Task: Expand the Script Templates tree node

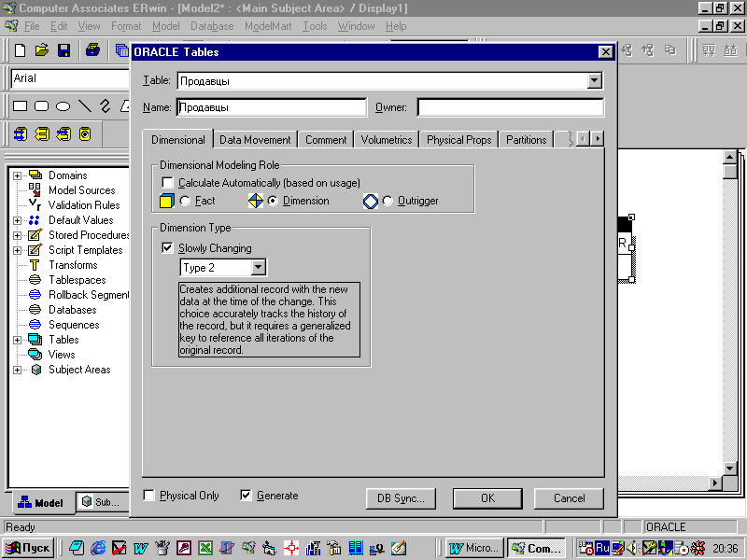Action: tap(17, 250)
